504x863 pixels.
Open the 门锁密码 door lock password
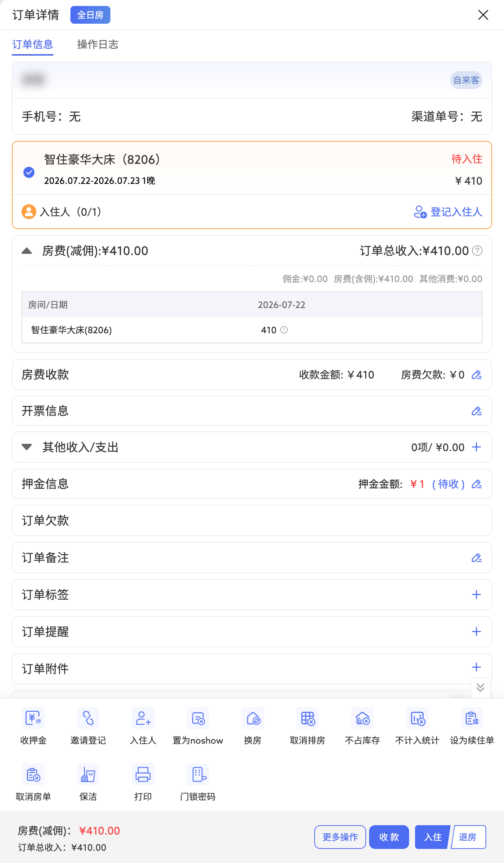coord(198,774)
